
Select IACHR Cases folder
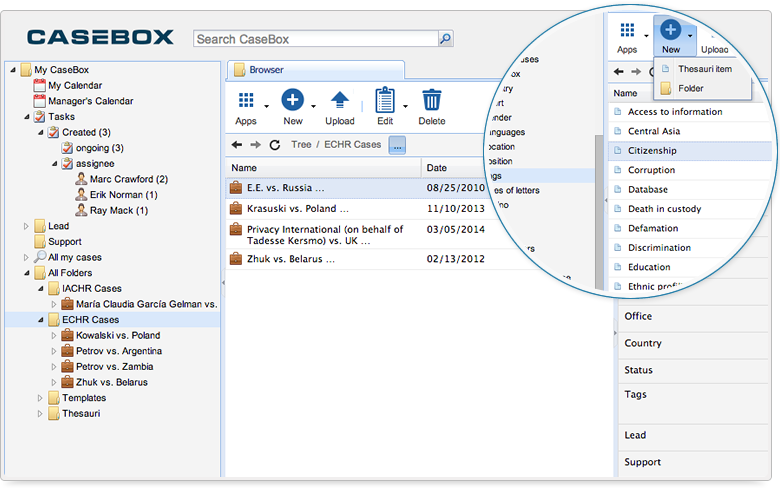92,289
